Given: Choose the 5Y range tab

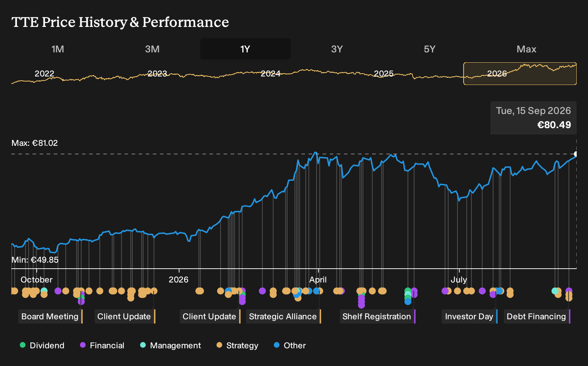Looking at the screenshot, I should pos(430,49).
